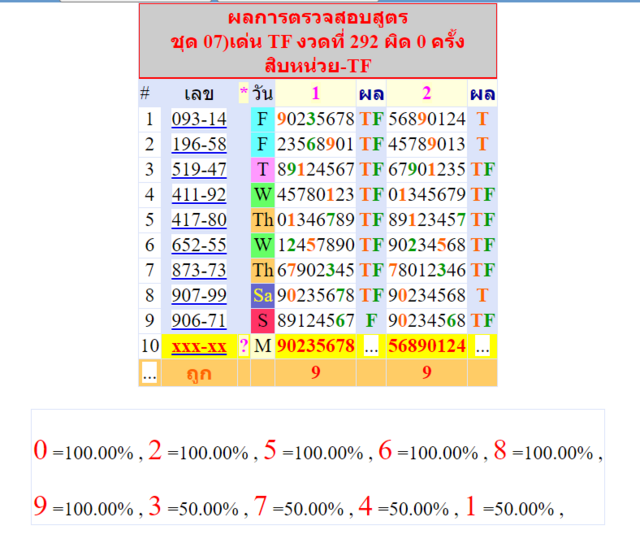The width and height of the screenshot is (640, 543).
Task: Open the 093-14 number link
Action: coord(199,119)
